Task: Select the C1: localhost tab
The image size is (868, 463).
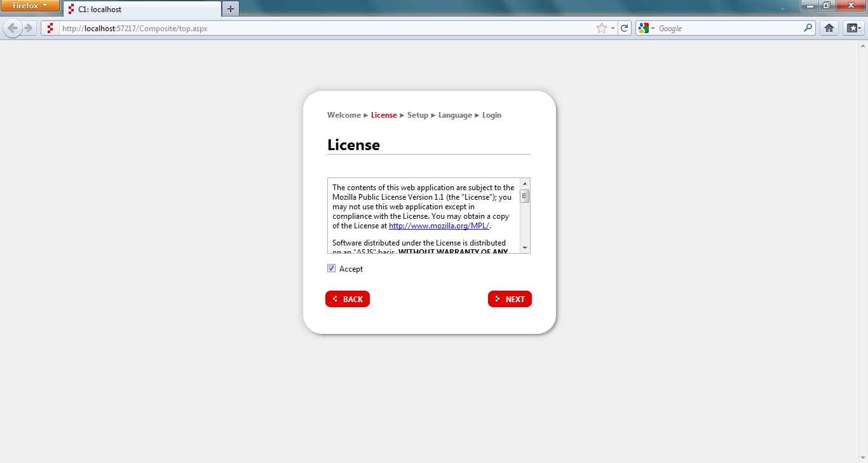Action: pos(142,10)
